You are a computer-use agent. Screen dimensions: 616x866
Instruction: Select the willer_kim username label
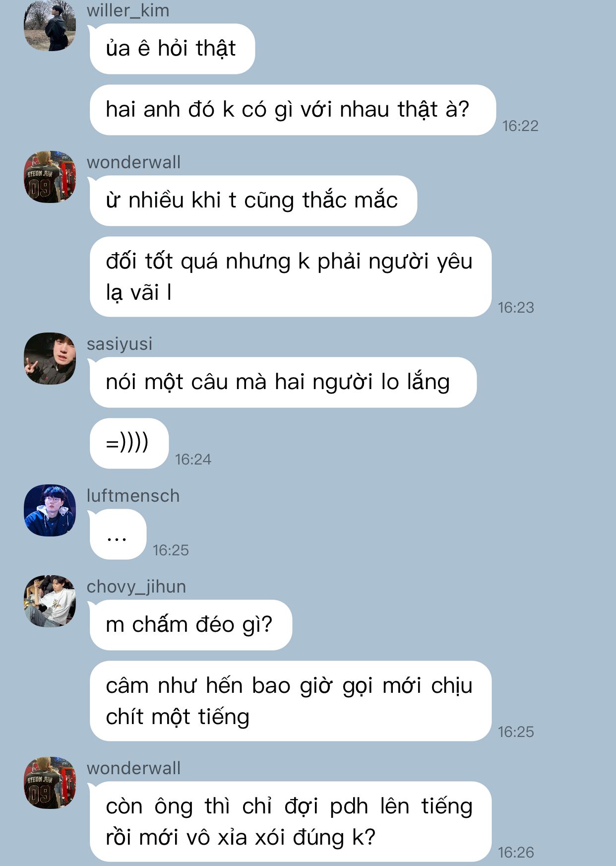(x=128, y=10)
